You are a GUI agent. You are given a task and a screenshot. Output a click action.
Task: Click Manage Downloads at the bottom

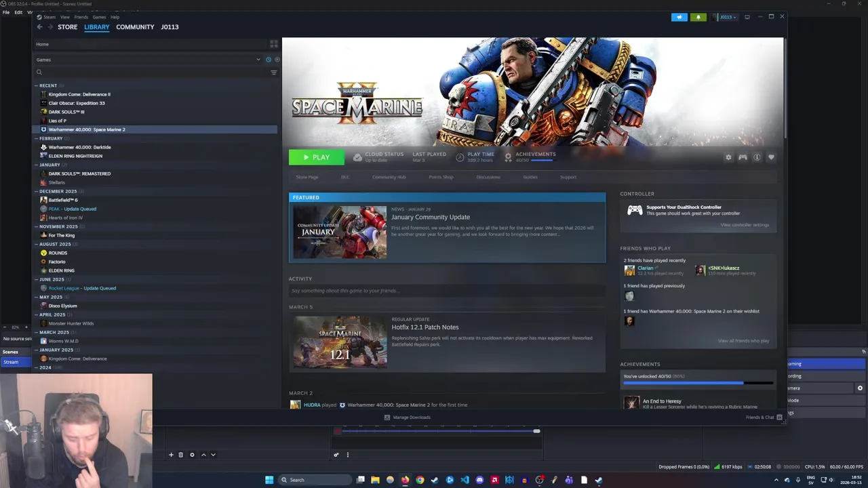coord(412,418)
